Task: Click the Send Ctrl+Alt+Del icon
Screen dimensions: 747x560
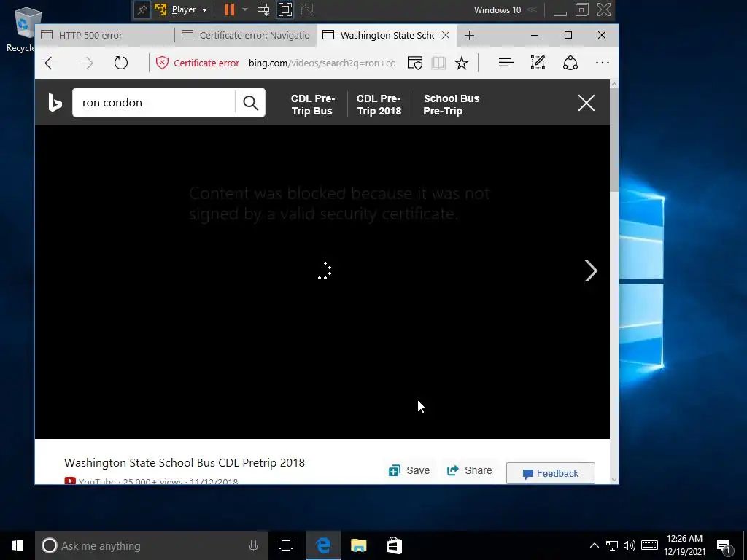Action: pyautogui.click(x=263, y=9)
